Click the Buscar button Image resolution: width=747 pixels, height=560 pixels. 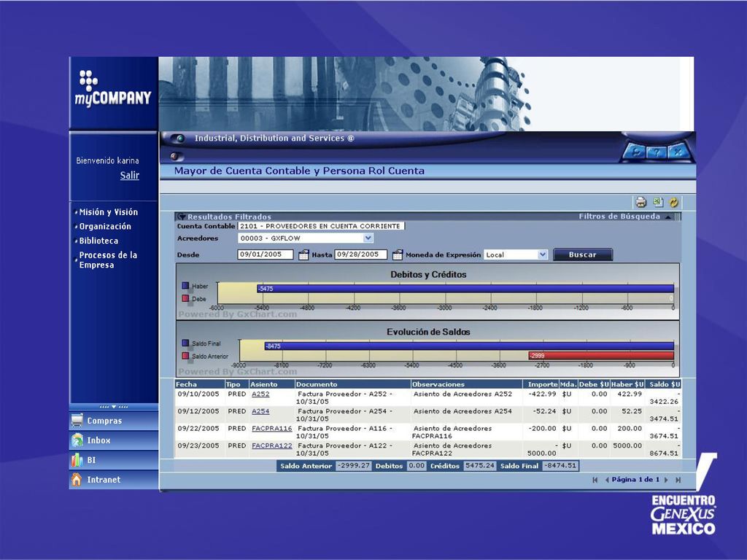click(x=583, y=254)
